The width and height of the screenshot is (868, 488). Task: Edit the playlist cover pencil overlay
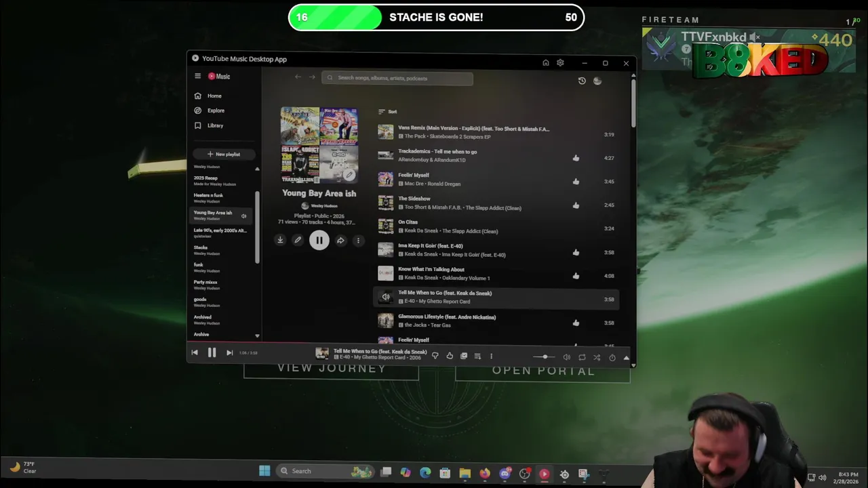point(349,175)
